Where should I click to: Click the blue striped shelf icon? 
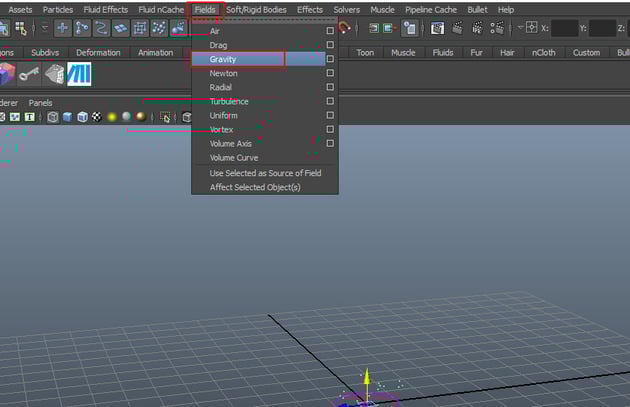point(79,75)
